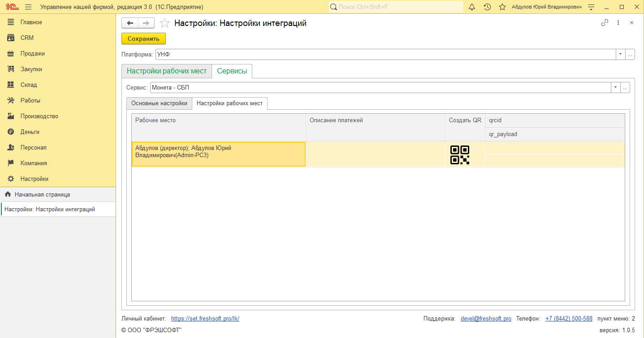
Task: Open the Компания section
Action: click(34, 163)
